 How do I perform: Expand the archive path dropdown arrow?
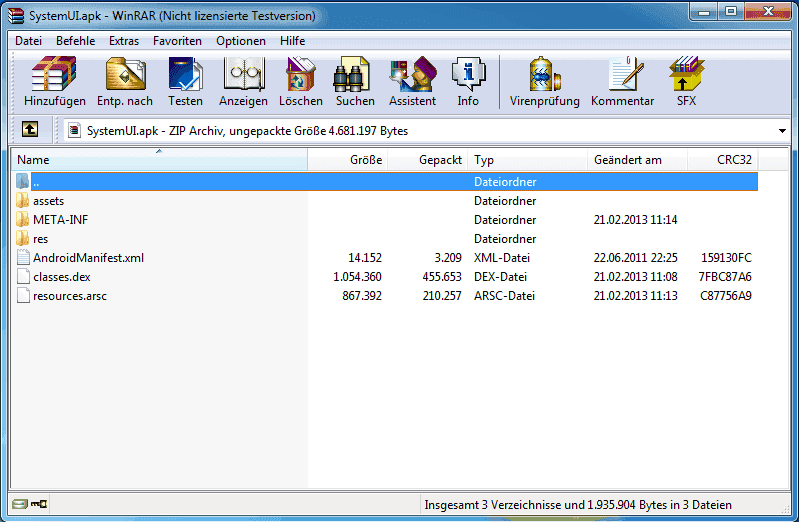pos(782,131)
